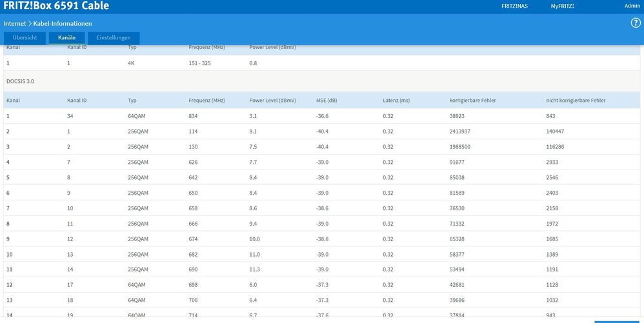Open the Einstellungen tab
Image resolution: width=644 pixels, height=323 pixels.
point(114,38)
